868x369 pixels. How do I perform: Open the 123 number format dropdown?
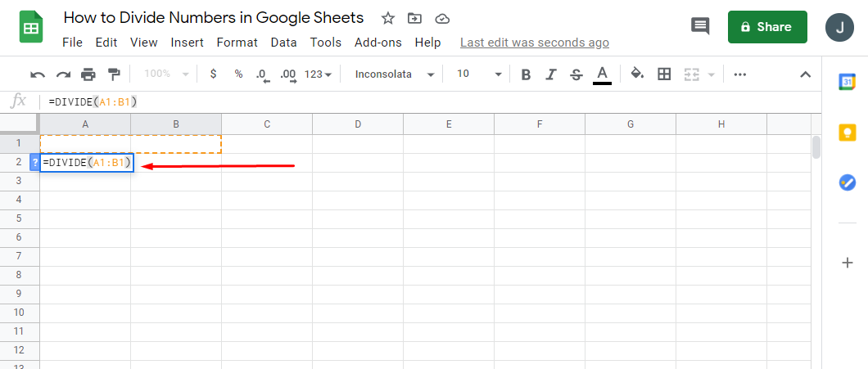pos(318,74)
